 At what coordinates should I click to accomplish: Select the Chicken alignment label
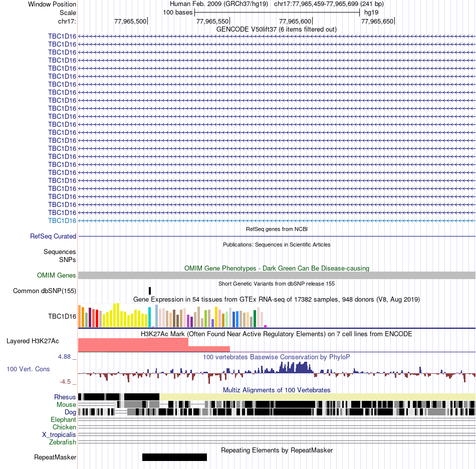[x=64, y=427]
